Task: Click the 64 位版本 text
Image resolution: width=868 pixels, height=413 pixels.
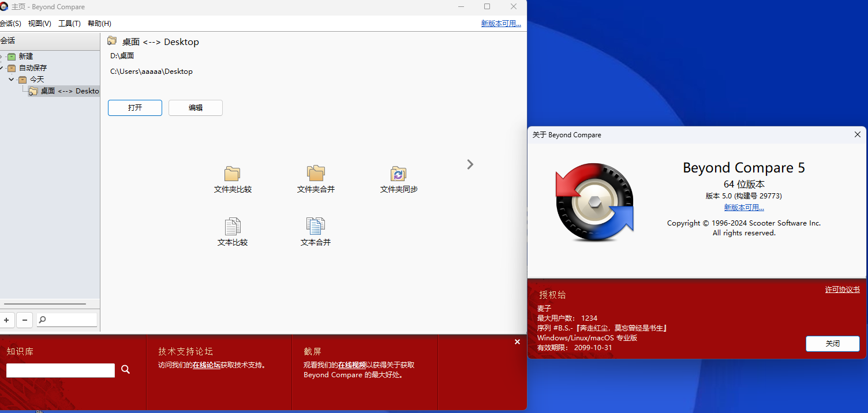Action: [744, 185]
